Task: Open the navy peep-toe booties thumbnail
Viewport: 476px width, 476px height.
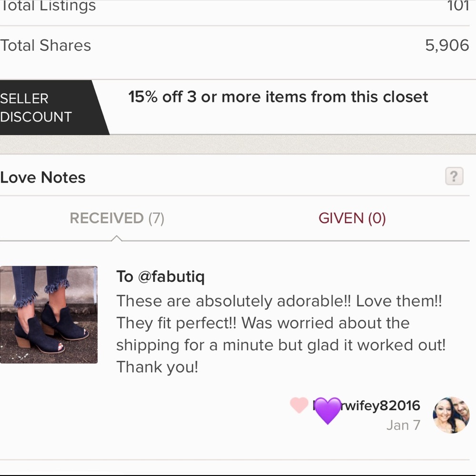Action: coord(49,315)
